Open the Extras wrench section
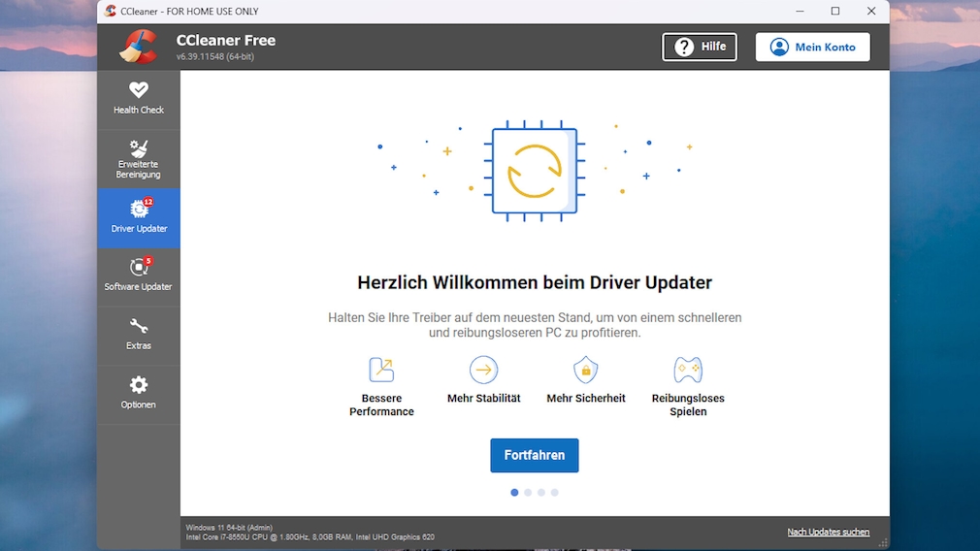Screen dimensions: 980x551 click(x=139, y=335)
